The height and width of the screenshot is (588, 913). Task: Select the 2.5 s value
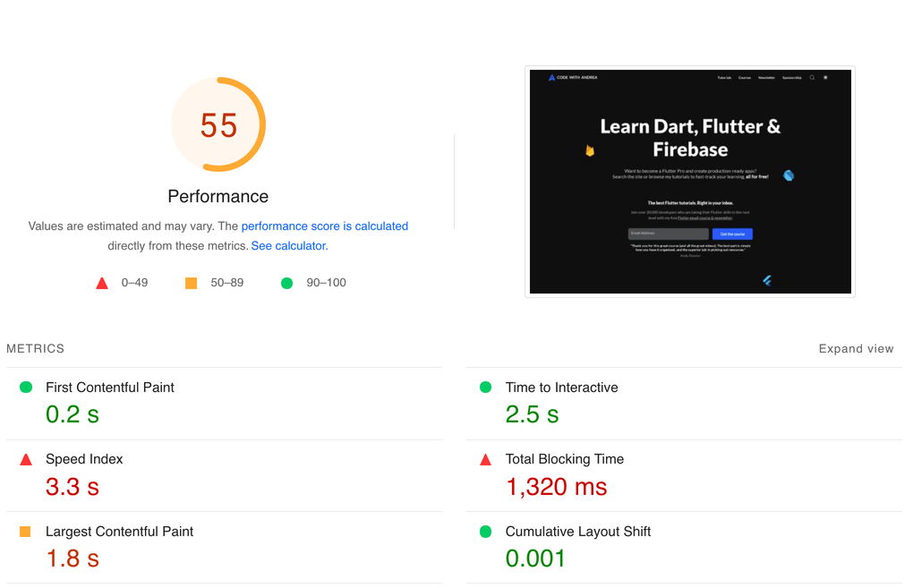533,414
